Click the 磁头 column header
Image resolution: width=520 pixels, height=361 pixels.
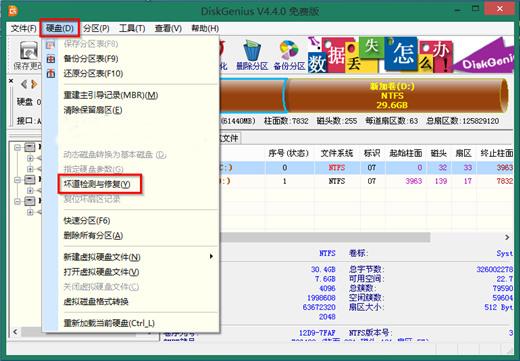point(439,153)
